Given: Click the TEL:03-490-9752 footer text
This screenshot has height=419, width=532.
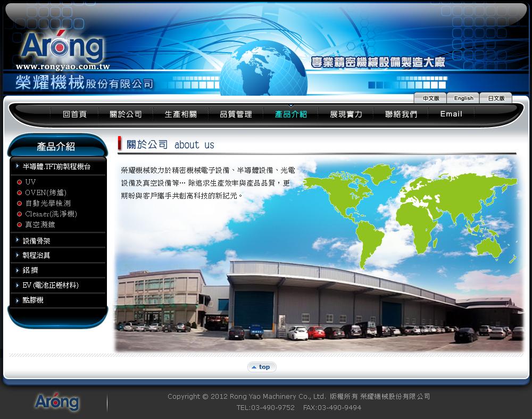Looking at the screenshot, I should coord(265,407).
